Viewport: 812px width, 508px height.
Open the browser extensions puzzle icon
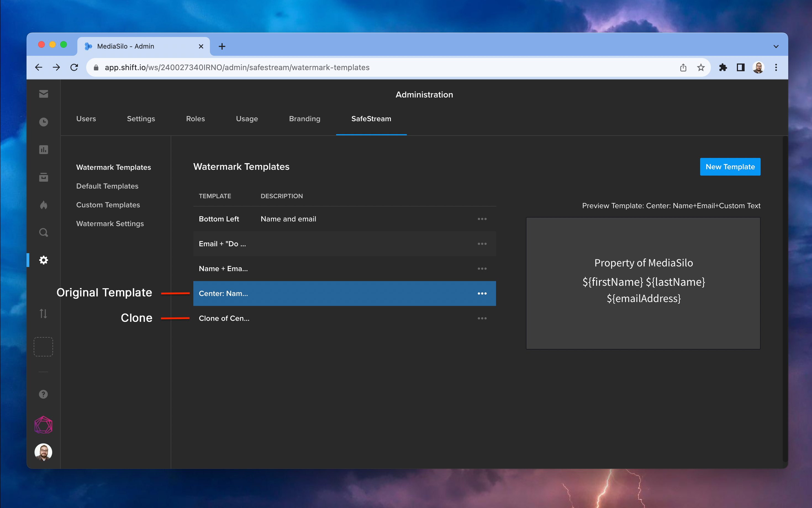point(723,68)
